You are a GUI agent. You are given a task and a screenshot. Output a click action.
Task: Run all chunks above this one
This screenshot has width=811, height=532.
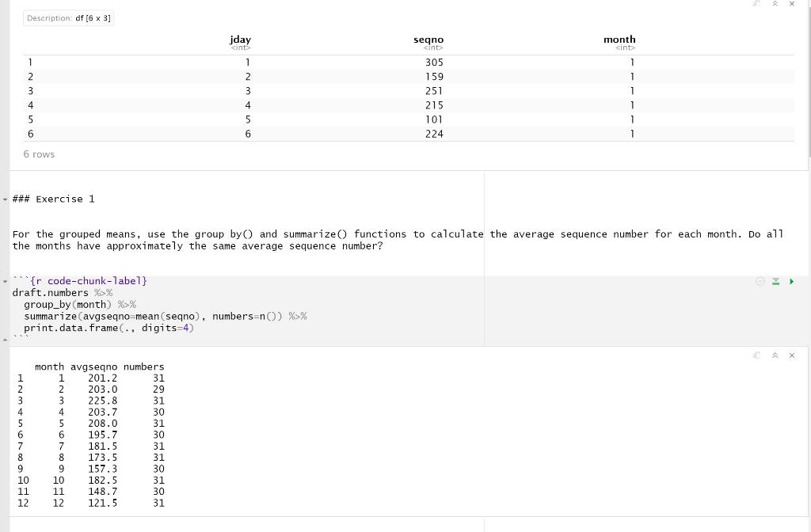pos(775,281)
